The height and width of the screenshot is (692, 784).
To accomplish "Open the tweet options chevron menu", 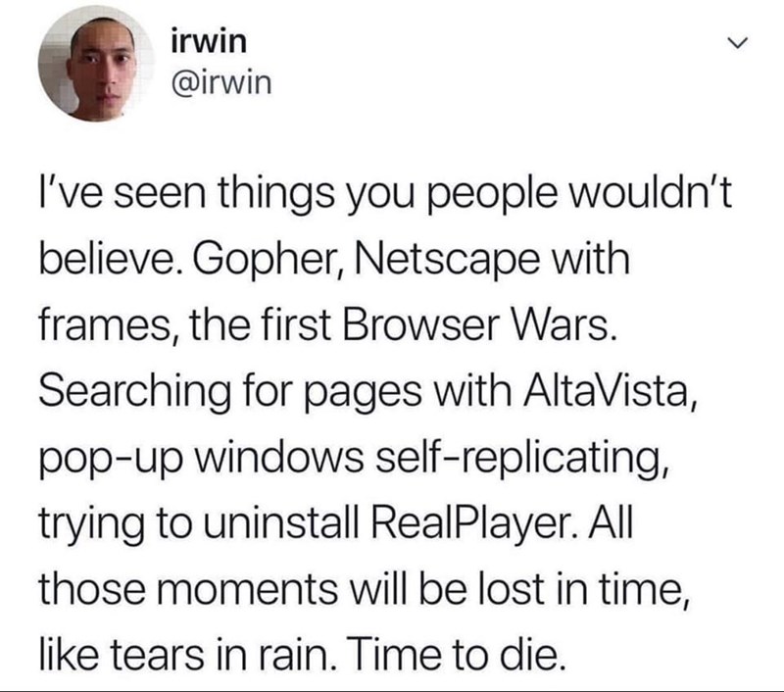I will click(737, 43).
